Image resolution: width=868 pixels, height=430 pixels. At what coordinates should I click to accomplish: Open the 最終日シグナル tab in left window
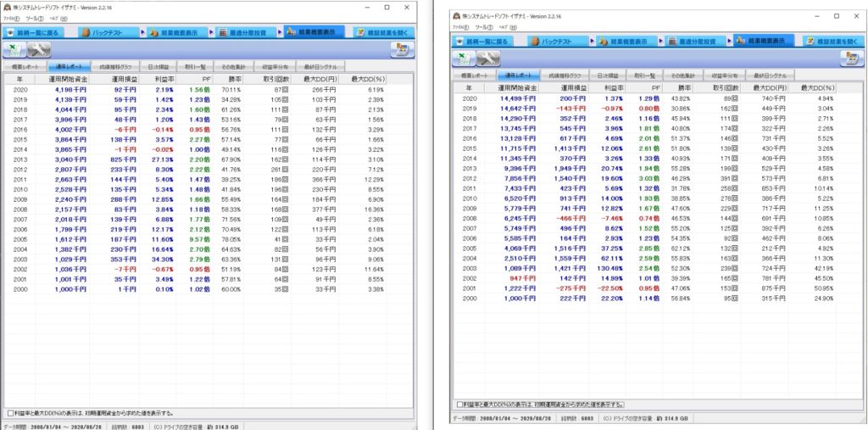pyautogui.click(x=321, y=66)
